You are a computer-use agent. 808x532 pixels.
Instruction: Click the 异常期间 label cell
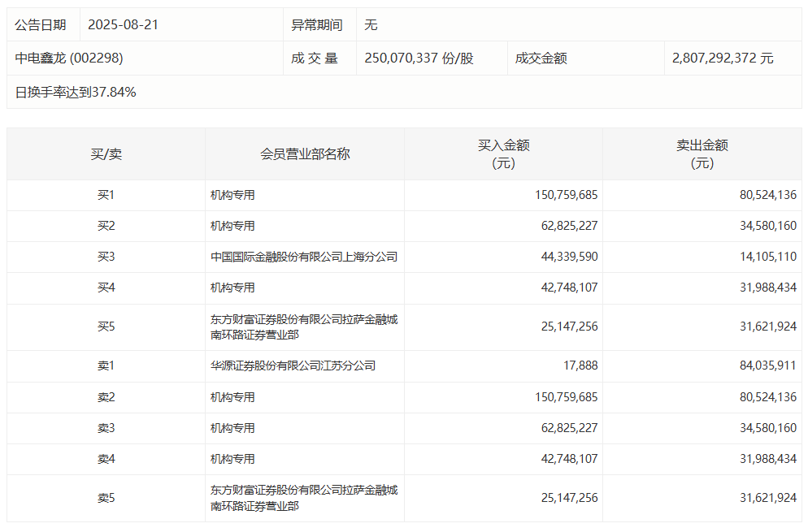[316, 24]
